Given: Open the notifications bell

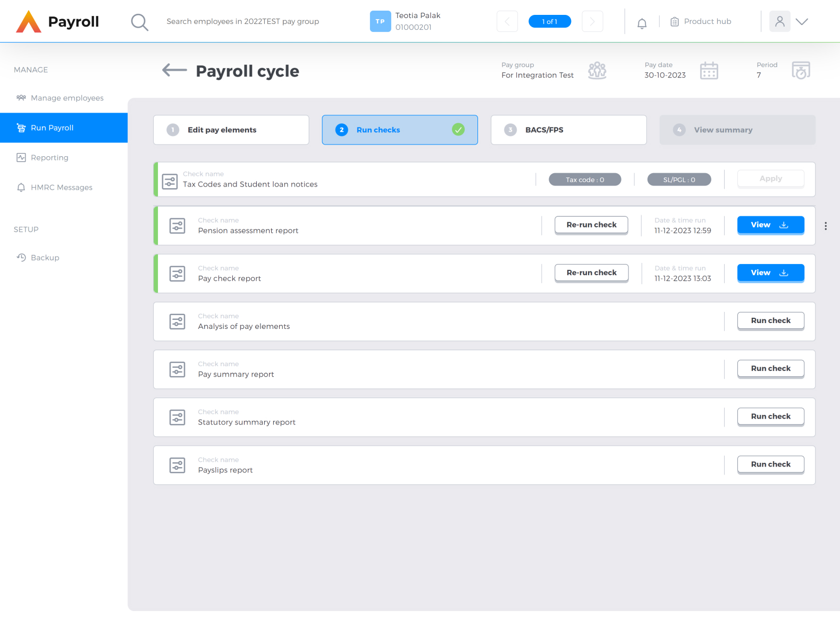Looking at the screenshot, I should [x=642, y=23].
